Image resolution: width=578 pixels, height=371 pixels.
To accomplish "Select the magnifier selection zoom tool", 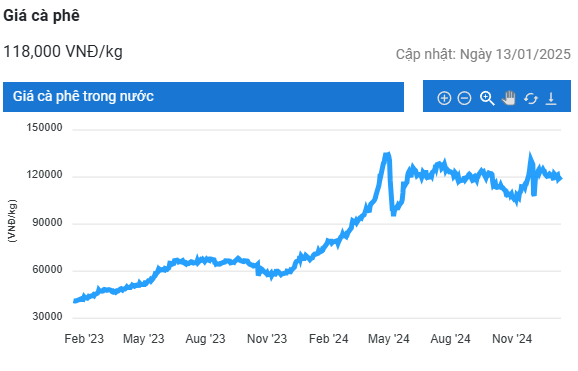I will tap(487, 98).
